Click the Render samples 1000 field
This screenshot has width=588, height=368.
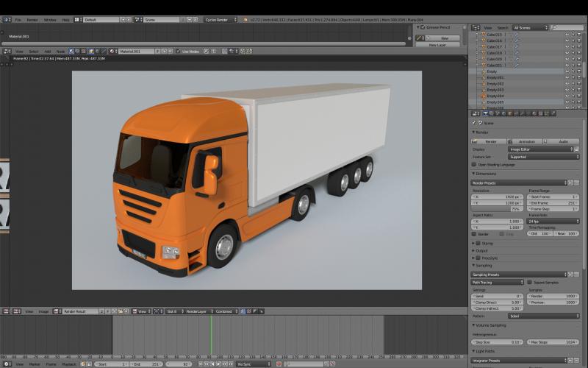[553, 297]
